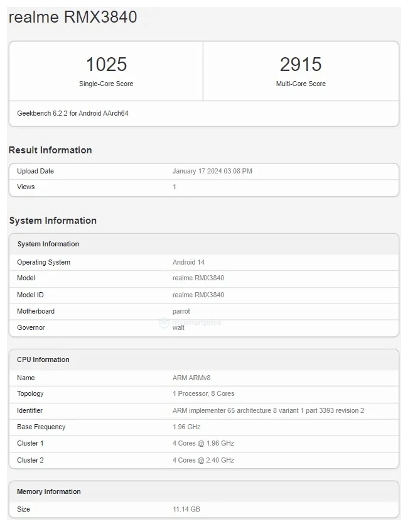
Task: Click the Operating System label
Action: (x=43, y=262)
